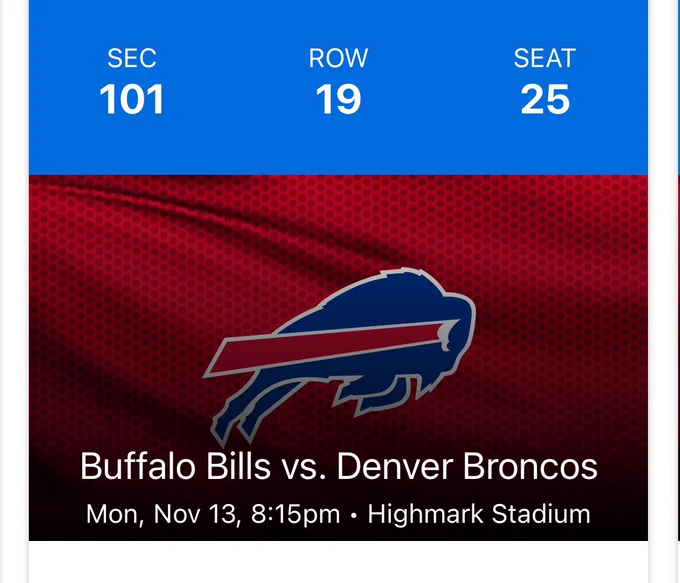Click the ROW label

click(x=338, y=58)
